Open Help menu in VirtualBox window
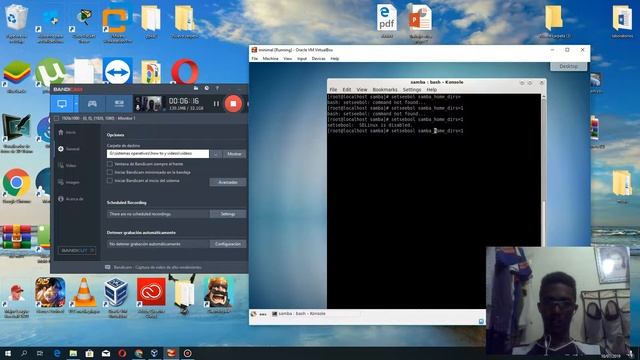Image resolution: width=640 pixels, height=360 pixels. coord(335,59)
